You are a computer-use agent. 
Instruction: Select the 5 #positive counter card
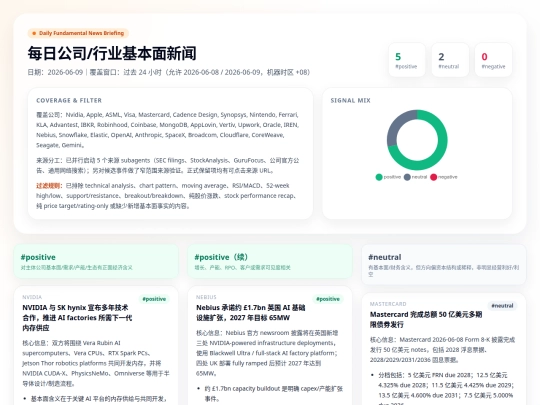(x=406, y=60)
